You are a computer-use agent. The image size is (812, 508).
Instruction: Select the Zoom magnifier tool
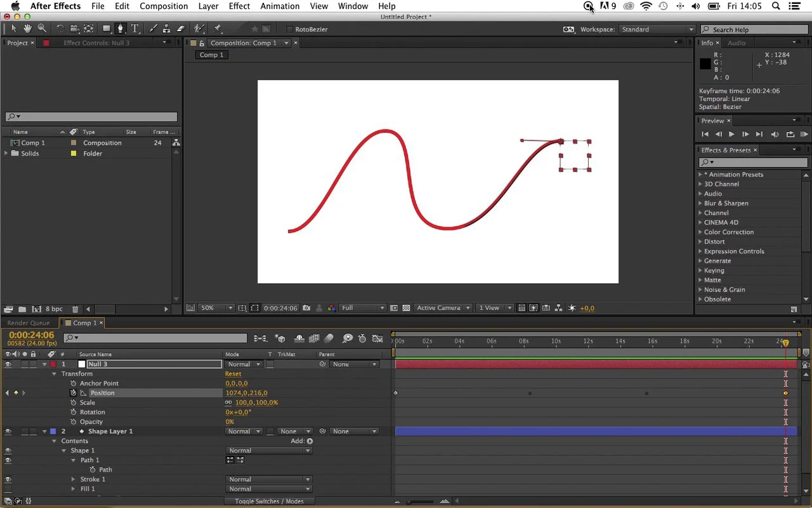point(41,29)
